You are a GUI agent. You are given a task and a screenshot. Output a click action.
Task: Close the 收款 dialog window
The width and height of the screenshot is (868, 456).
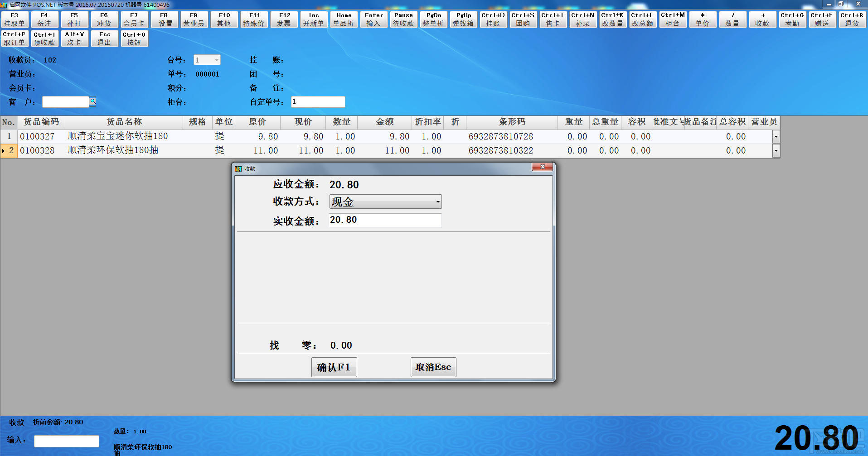(x=542, y=167)
